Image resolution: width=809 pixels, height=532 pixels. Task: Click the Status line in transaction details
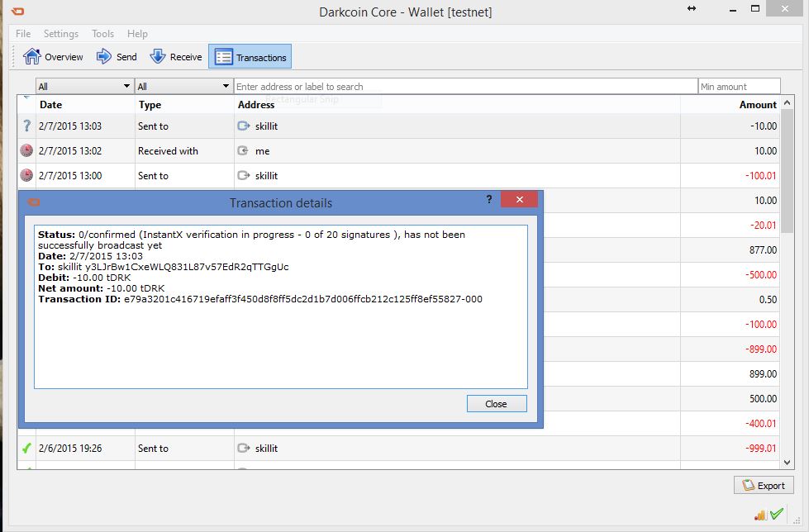[252, 240]
